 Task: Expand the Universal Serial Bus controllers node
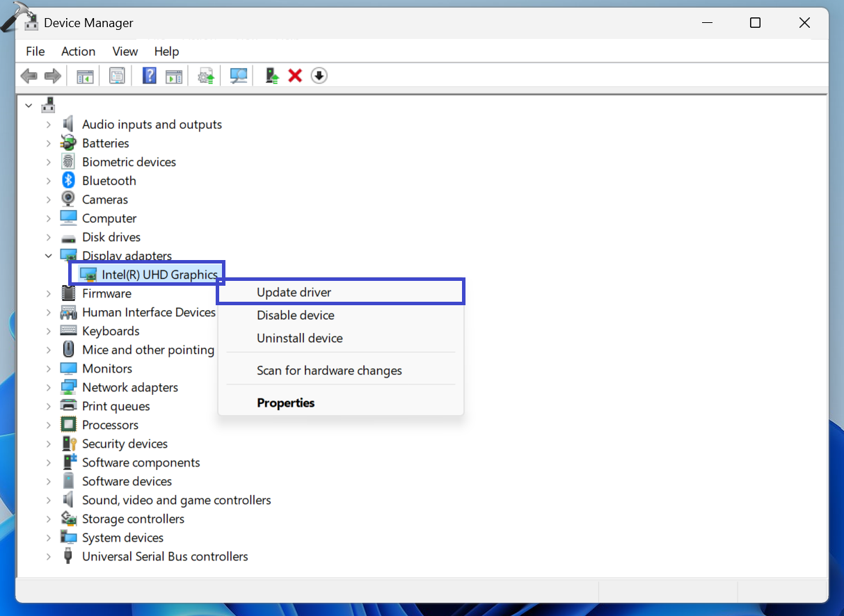pyautogui.click(x=47, y=556)
